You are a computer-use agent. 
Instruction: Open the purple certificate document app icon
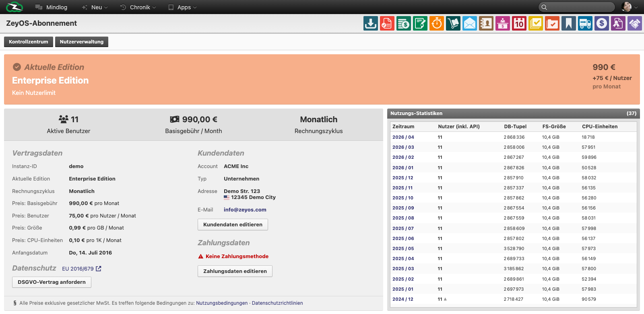coord(618,23)
